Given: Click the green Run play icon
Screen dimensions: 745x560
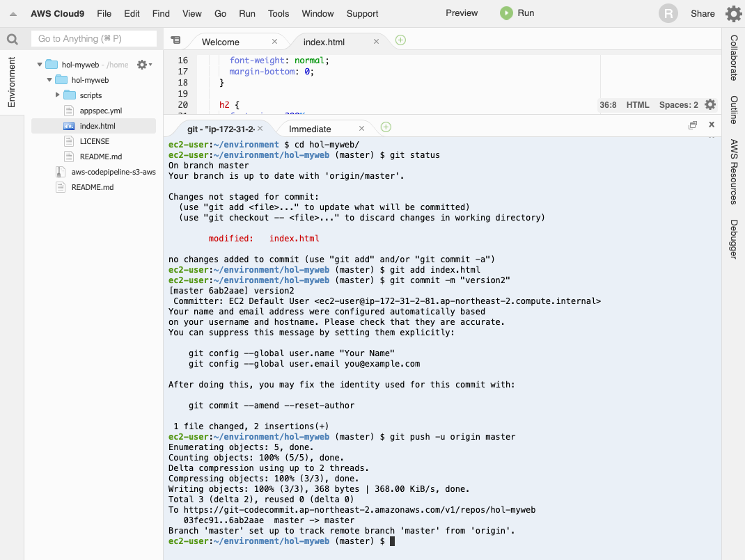Looking at the screenshot, I should [x=506, y=13].
